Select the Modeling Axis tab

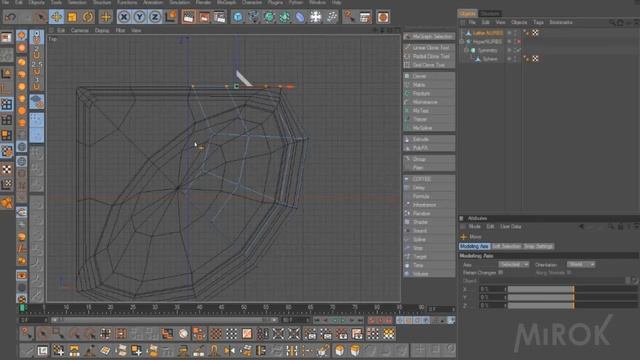click(x=474, y=247)
